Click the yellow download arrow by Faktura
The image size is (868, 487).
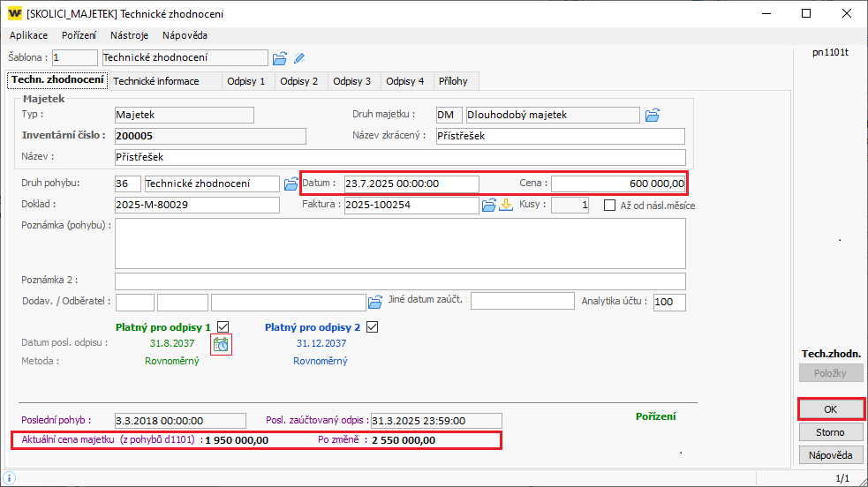point(506,205)
